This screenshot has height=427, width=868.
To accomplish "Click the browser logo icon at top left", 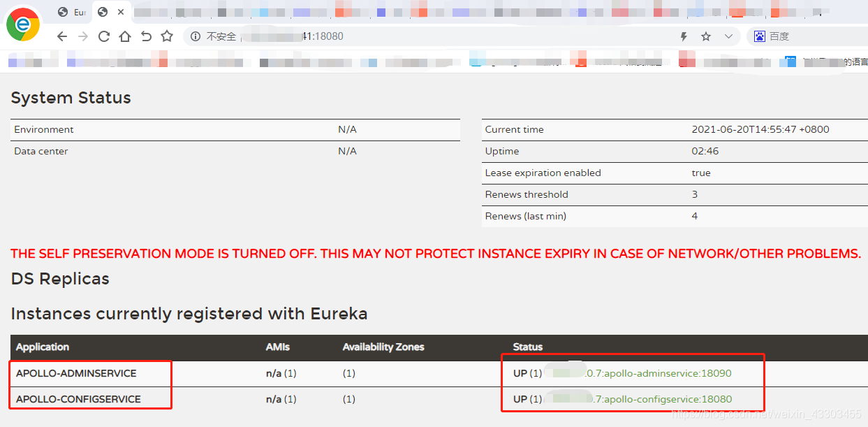I will click(23, 24).
